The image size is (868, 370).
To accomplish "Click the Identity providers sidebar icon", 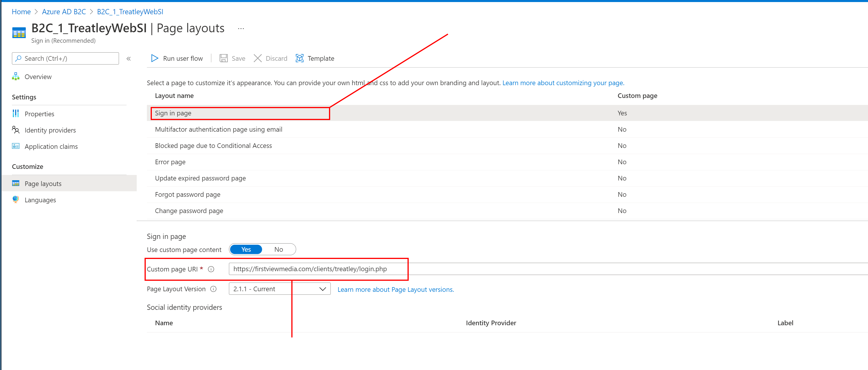I will pyautogui.click(x=15, y=129).
